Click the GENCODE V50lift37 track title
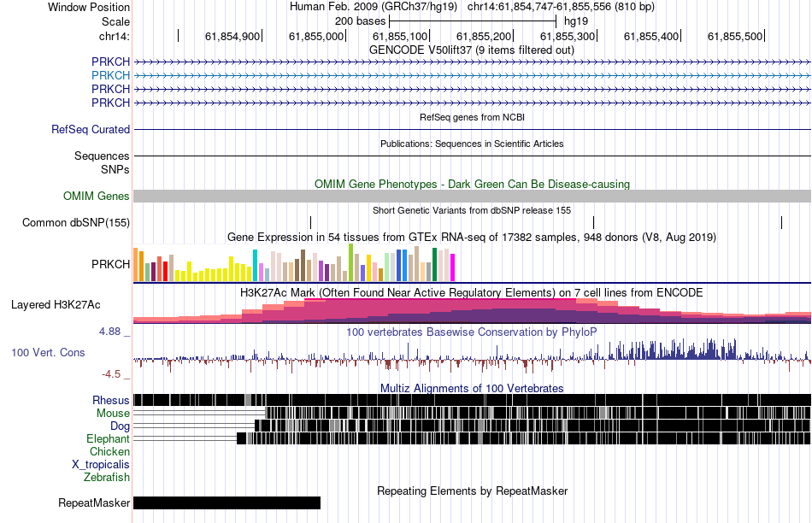Screen dimensions: 812x523 pos(471,50)
